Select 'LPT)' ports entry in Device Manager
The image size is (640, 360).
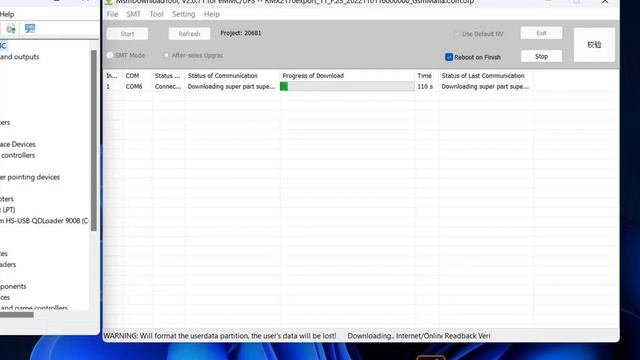[8, 210]
